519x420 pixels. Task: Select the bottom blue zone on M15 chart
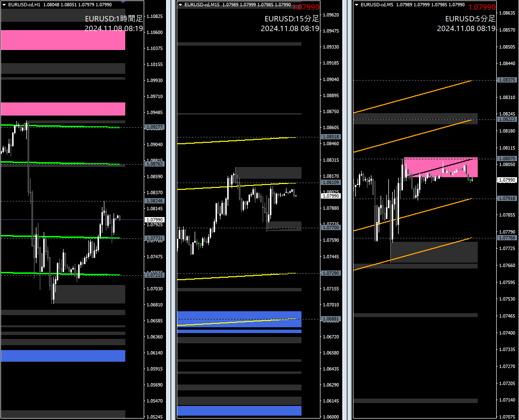click(239, 411)
